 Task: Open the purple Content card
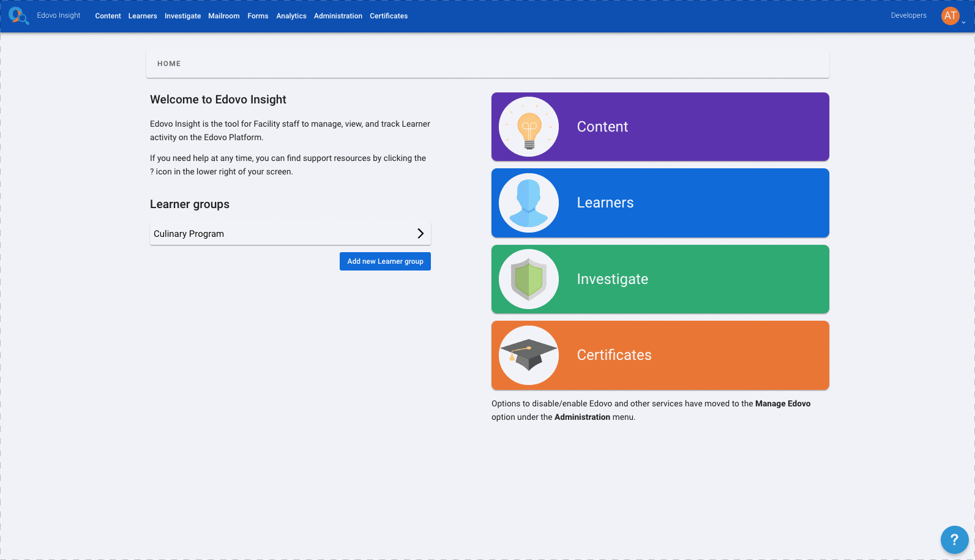(x=660, y=127)
